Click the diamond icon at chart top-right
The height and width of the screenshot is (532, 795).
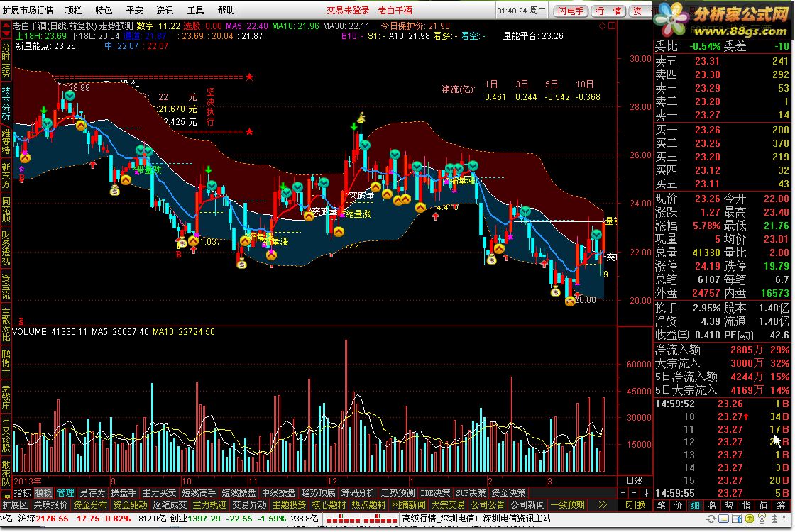click(x=603, y=26)
